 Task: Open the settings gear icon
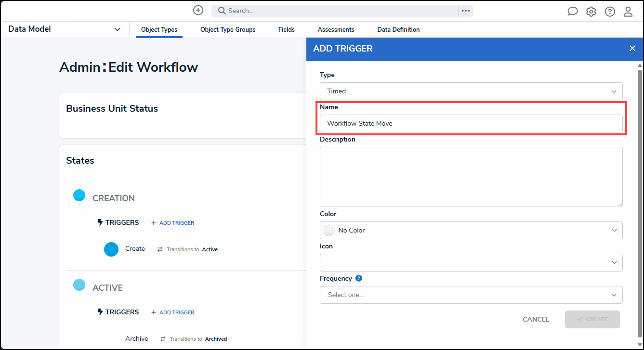[591, 12]
